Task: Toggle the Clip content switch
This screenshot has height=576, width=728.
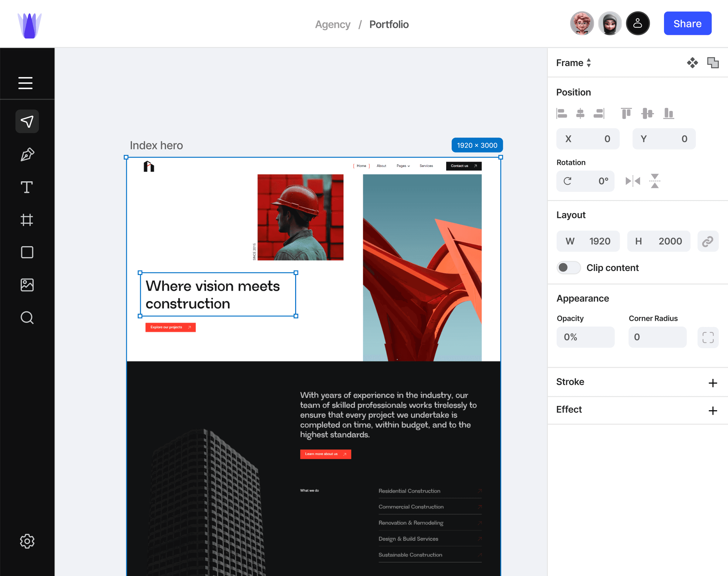Action: pyautogui.click(x=568, y=268)
